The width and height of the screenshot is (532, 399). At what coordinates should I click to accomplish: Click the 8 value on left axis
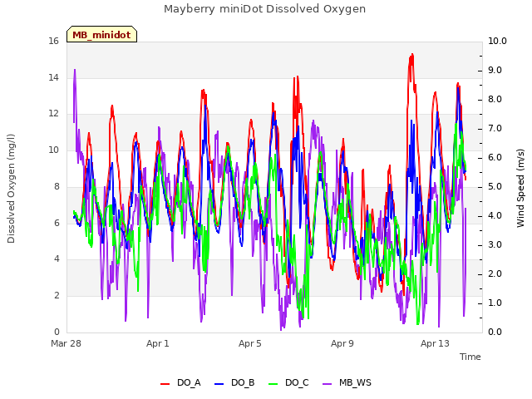[x=57, y=186]
